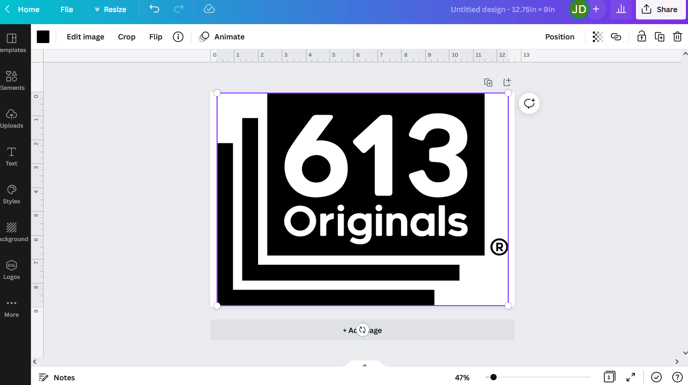Screen dimensions: 688x385
Task: Open the Home menu
Action: [x=29, y=9]
